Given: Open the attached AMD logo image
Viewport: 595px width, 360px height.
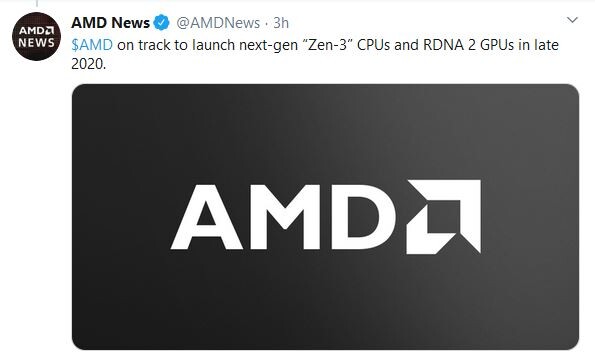Looking at the screenshot, I should pos(325,217).
